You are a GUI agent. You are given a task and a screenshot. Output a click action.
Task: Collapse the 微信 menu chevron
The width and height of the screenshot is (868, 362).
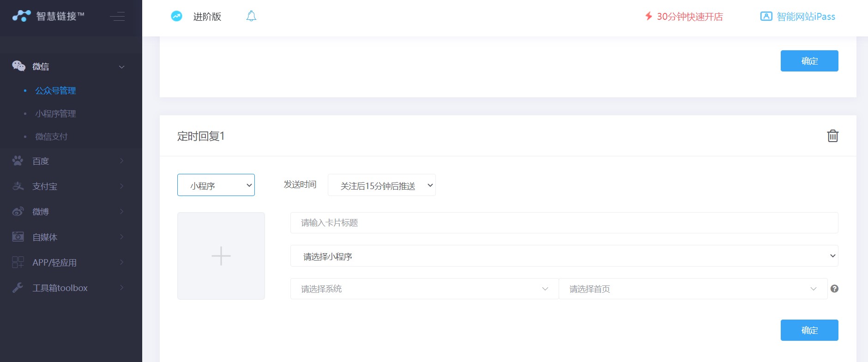tap(122, 67)
